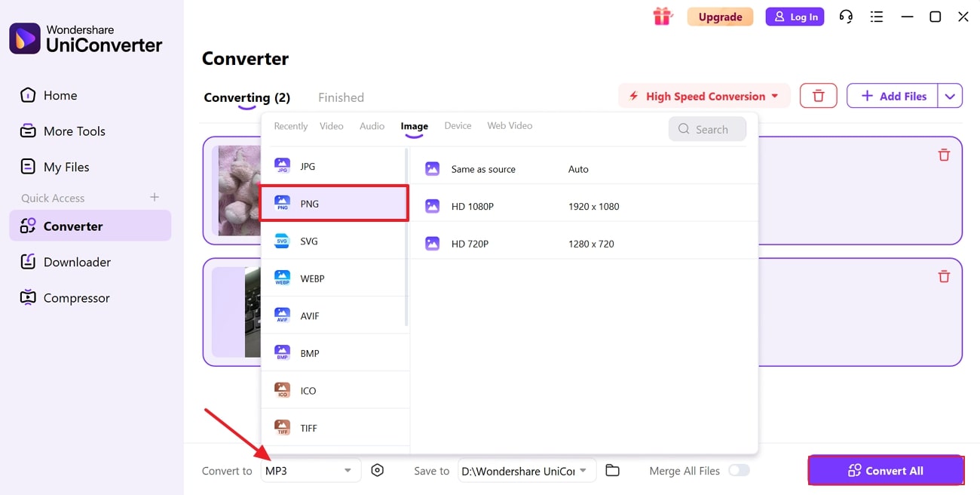This screenshot has height=495, width=980.
Task: Click the Wondershare UniConverter logo
Action: click(x=86, y=38)
